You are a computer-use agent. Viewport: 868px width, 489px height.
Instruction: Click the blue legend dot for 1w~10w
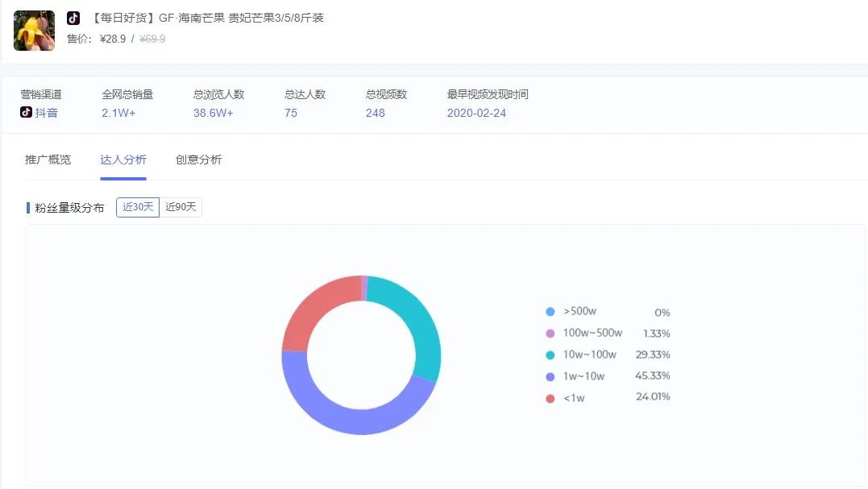tap(550, 375)
